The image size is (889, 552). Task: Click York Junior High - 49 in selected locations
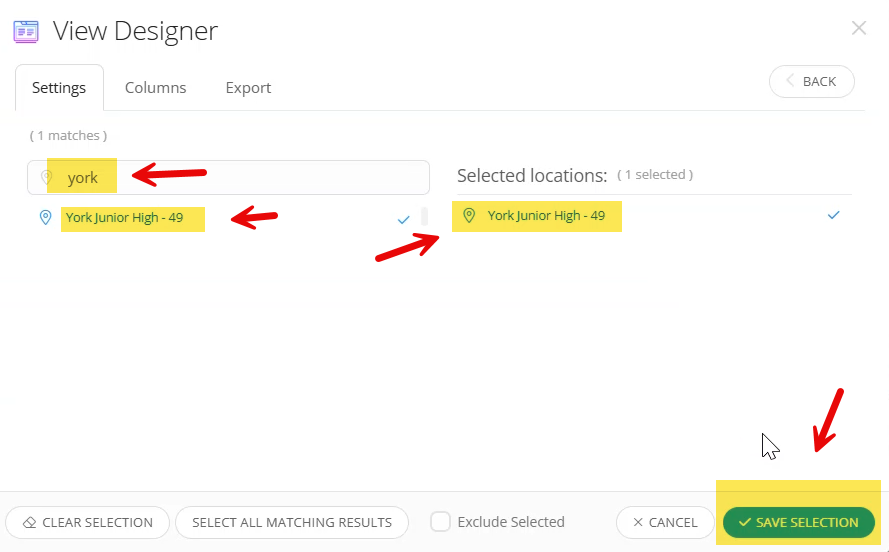point(546,216)
